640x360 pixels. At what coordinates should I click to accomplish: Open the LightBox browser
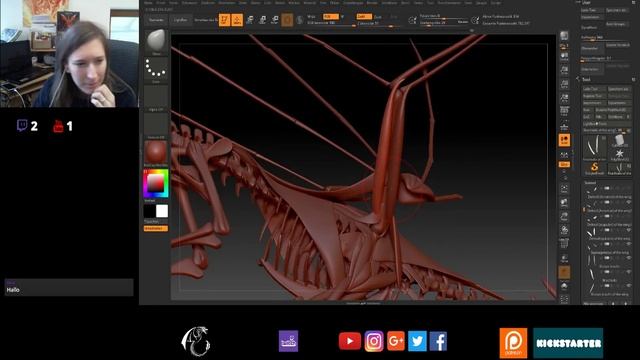180,20
